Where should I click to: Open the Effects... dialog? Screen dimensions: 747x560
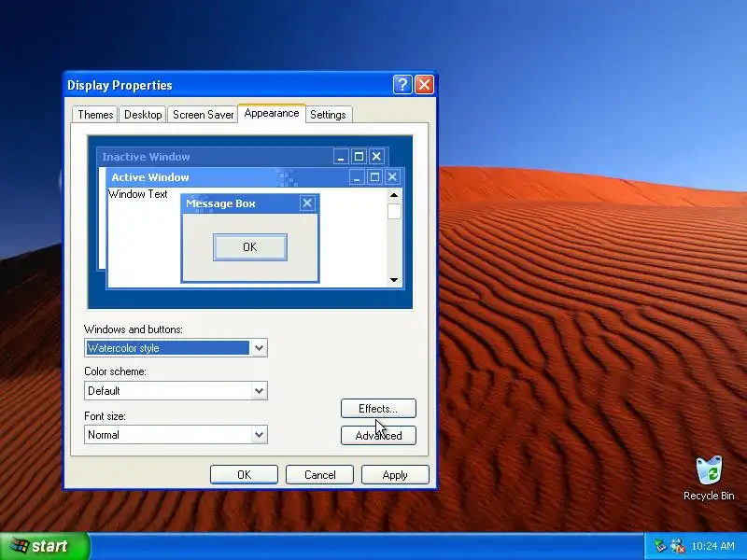[x=378, y=409]
